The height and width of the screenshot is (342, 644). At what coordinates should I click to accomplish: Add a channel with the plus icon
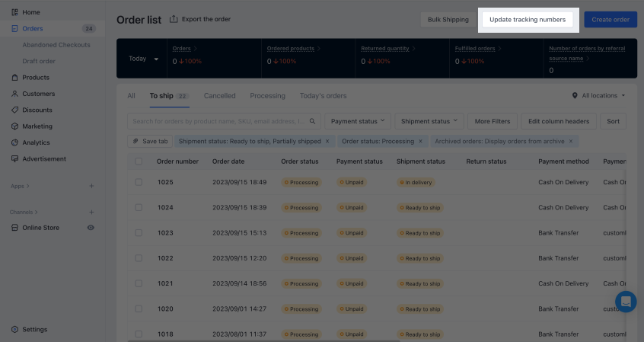coord(91,212)
